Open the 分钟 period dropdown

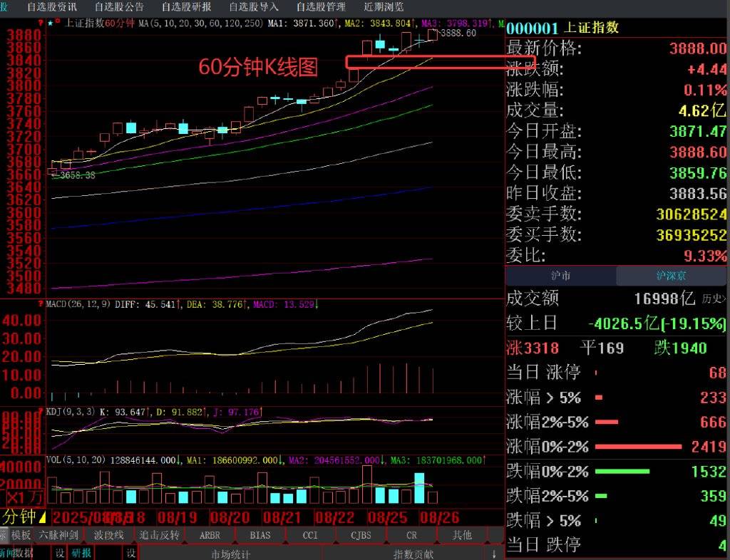[24, 517]
